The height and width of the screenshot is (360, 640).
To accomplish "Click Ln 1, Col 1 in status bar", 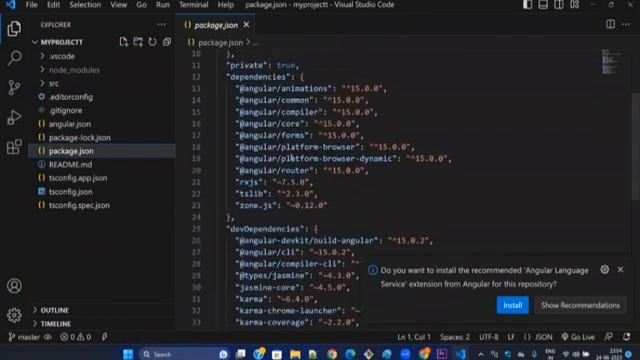I will point(414,337).
